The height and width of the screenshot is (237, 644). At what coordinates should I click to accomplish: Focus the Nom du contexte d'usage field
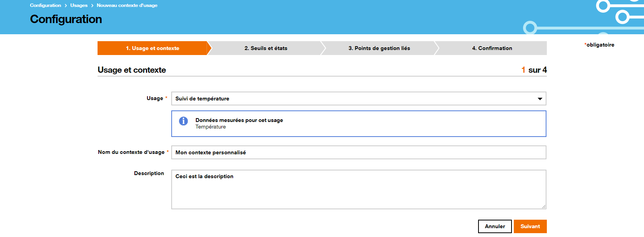pos(359,152)
